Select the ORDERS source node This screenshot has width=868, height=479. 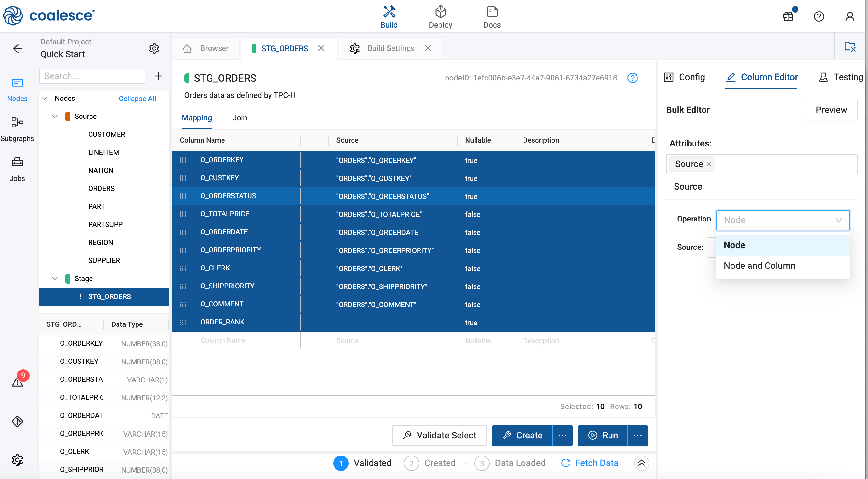coord(101,189)
